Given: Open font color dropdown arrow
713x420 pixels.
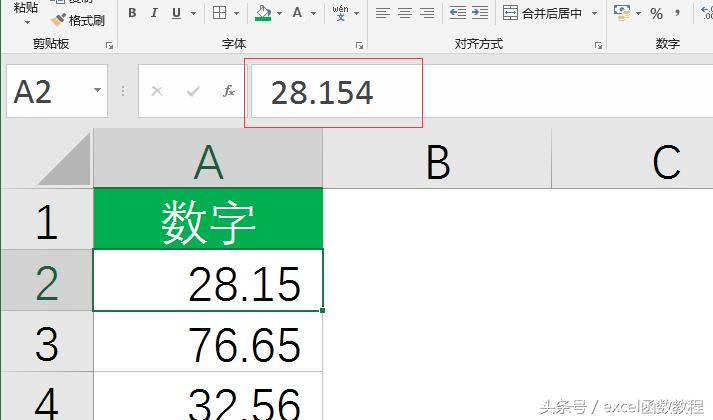Looking at the screenshot, I should [x=313, y=13].
